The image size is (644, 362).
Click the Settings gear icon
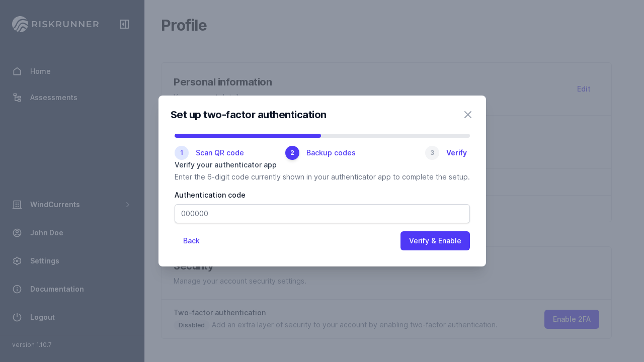(x=17, y=261)
